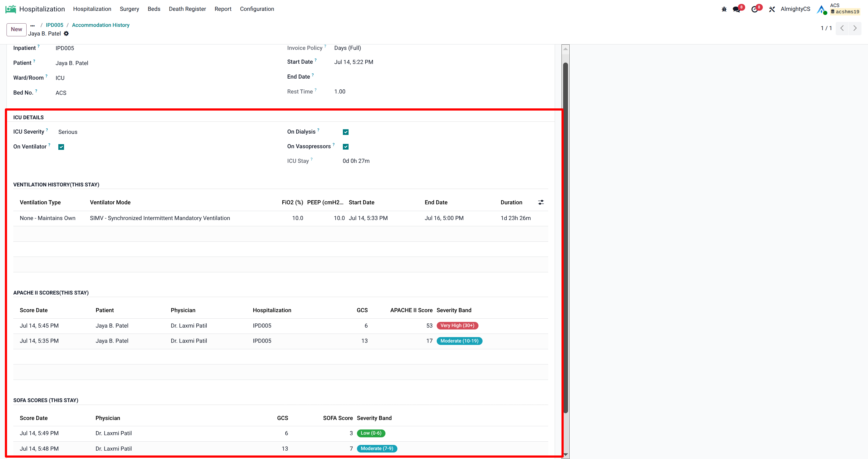Click the Rest Time value 1.00

pos(340,92)
